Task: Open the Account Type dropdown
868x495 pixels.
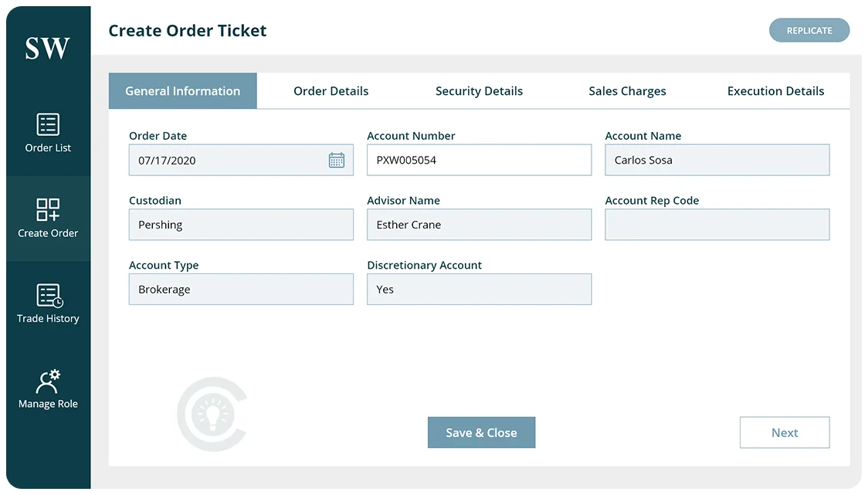Action: tap(241, 289)
